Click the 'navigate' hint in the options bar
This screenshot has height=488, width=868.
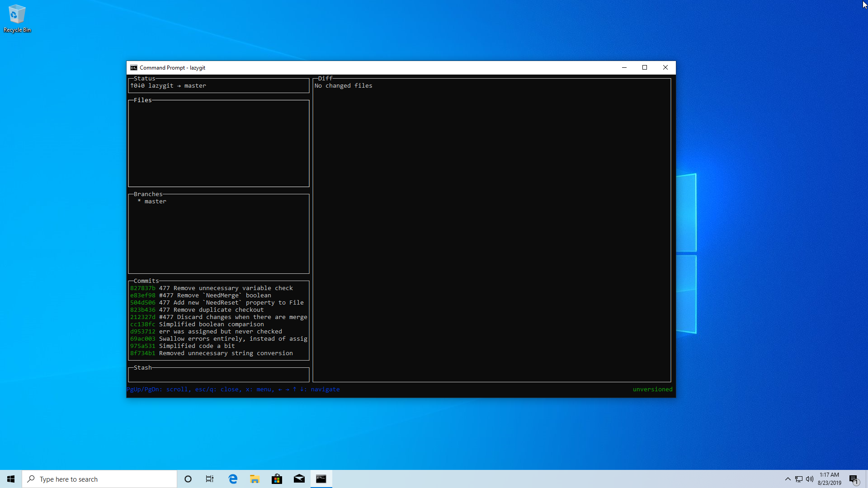point(325,389)
